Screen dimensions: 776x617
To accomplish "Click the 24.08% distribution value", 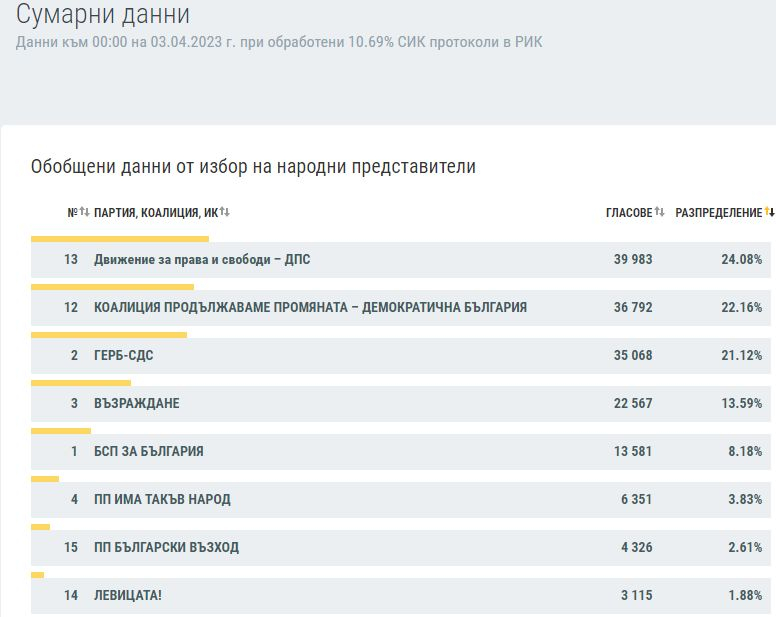I will [741, 259].
